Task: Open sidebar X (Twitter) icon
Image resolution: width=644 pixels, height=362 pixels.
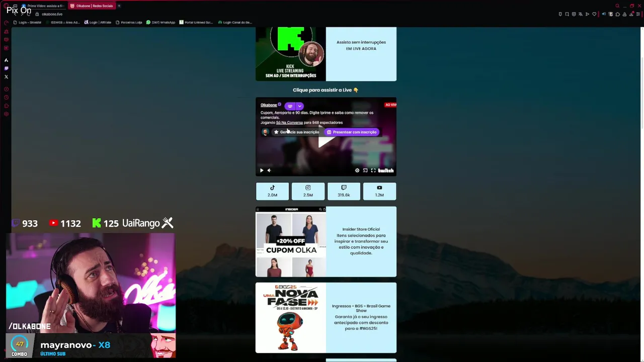Action: pyautogui.click(x=6, y=77)
